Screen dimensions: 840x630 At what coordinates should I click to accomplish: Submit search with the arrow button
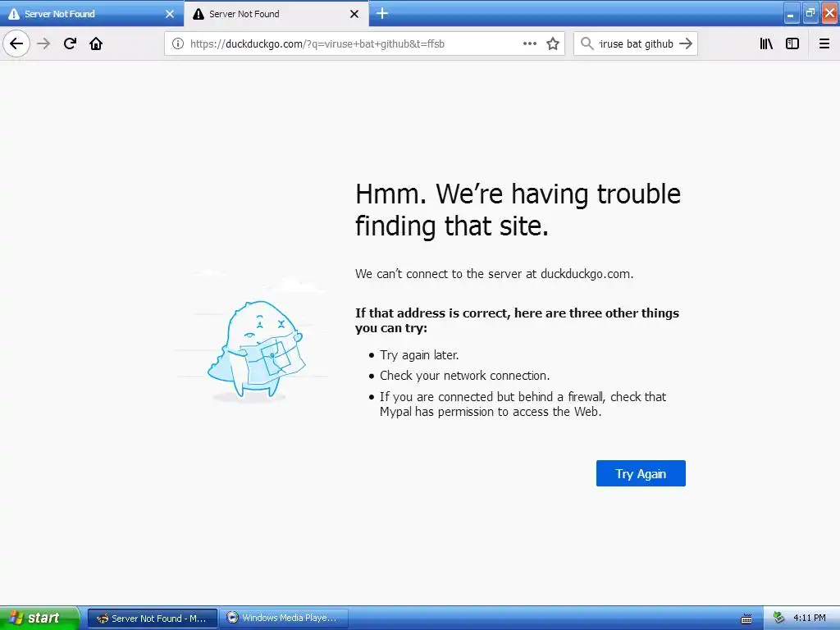pyautogui.click(x=686, y=43)
